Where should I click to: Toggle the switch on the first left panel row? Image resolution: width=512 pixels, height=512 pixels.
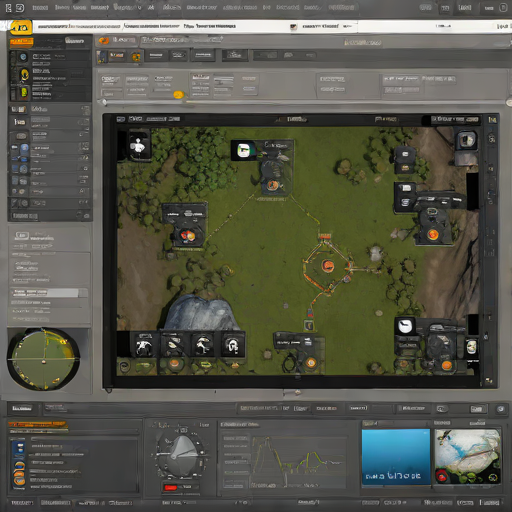pos(85,109)
